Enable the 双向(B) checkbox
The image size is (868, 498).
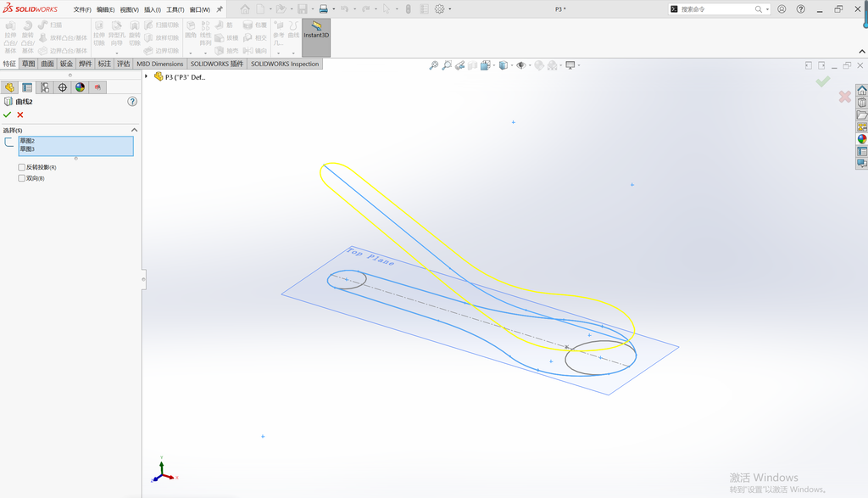click(x=21, y=178)
